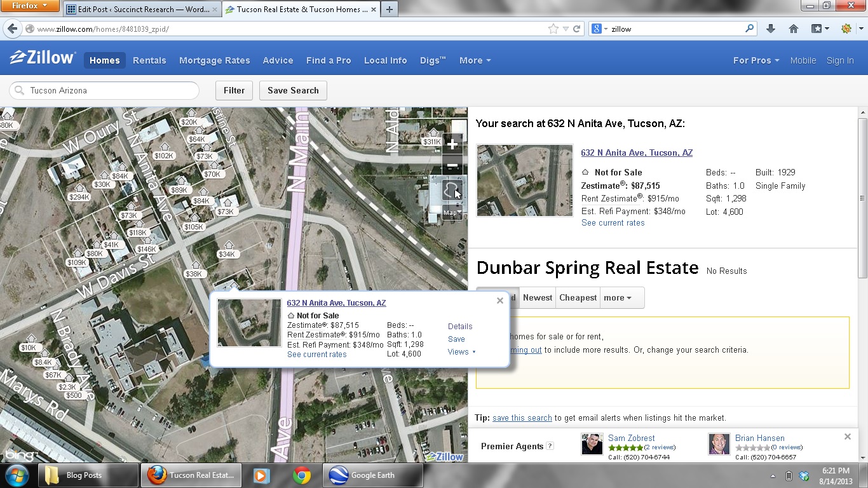Activate the draw-boundary lasso tool on map
The height and width of the screenshot is (488, 868).
[452, 191]
